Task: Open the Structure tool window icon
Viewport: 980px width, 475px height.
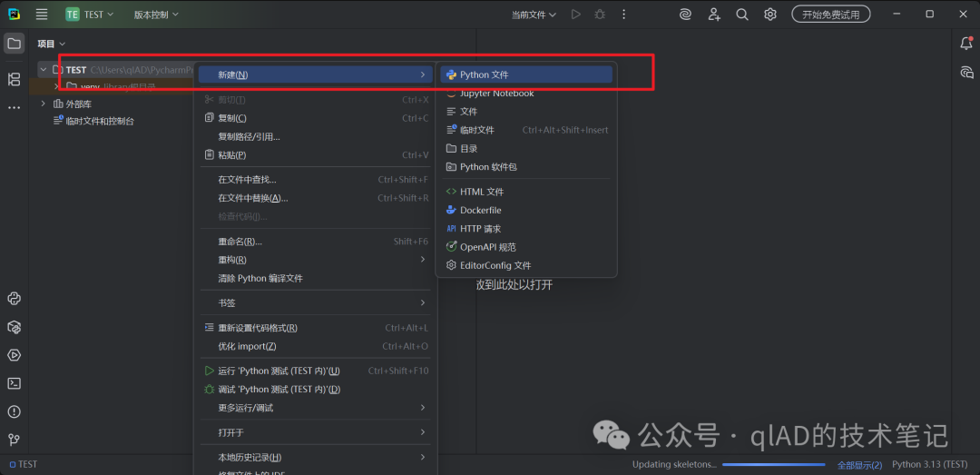Action: (x=14, y=79)
